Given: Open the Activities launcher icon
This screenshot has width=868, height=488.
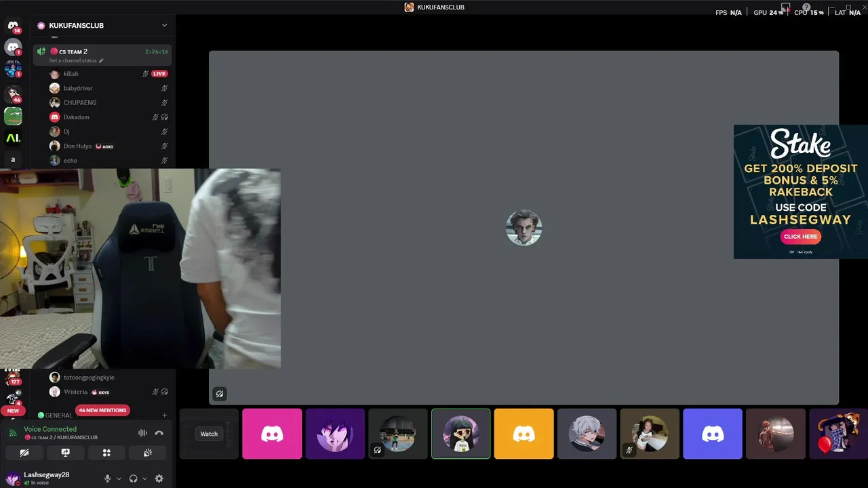Looking at the screenshot, I should tap(106, 453).
